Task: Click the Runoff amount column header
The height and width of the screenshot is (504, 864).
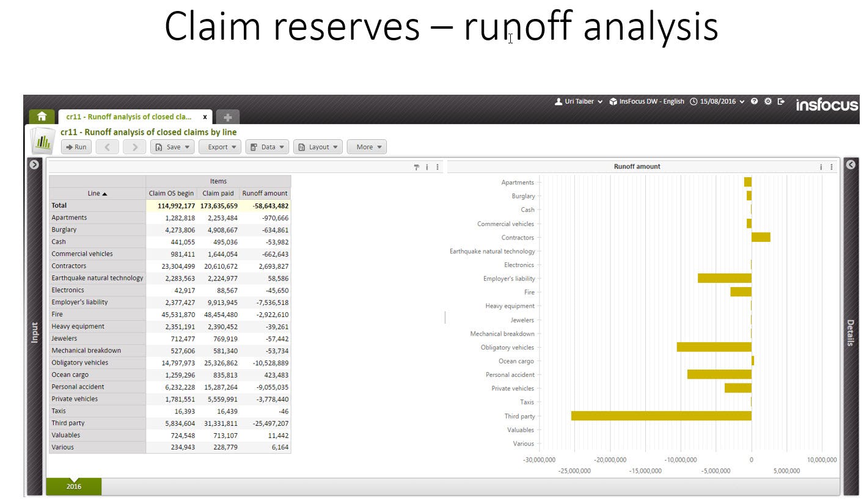Action: click(265, 193)
